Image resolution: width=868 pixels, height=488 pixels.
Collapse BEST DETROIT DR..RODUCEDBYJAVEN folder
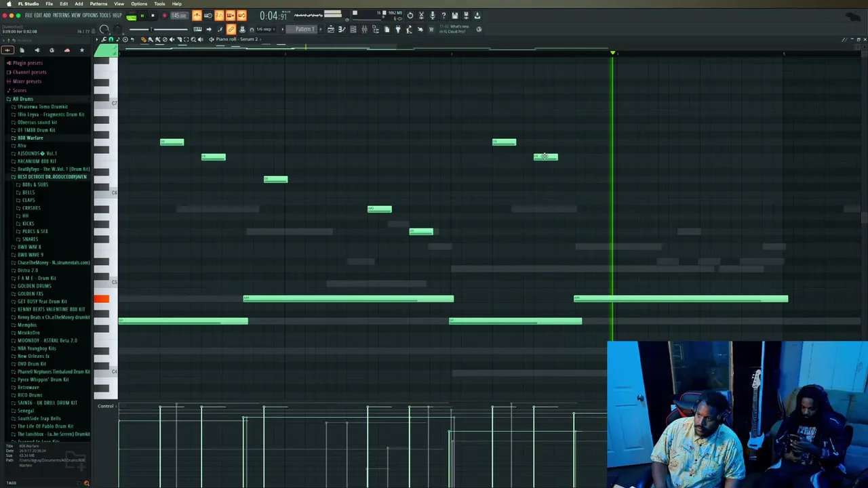(52, 177)
